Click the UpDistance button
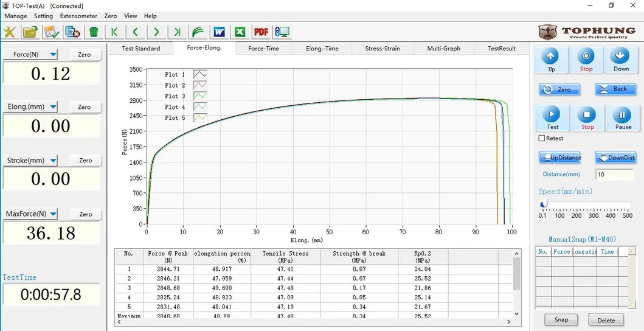 coord(560,158)
